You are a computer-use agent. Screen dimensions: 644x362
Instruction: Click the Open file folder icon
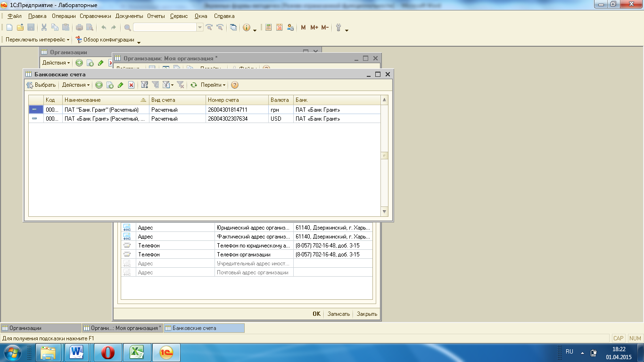pyautogui.click(x=20, y=27)
